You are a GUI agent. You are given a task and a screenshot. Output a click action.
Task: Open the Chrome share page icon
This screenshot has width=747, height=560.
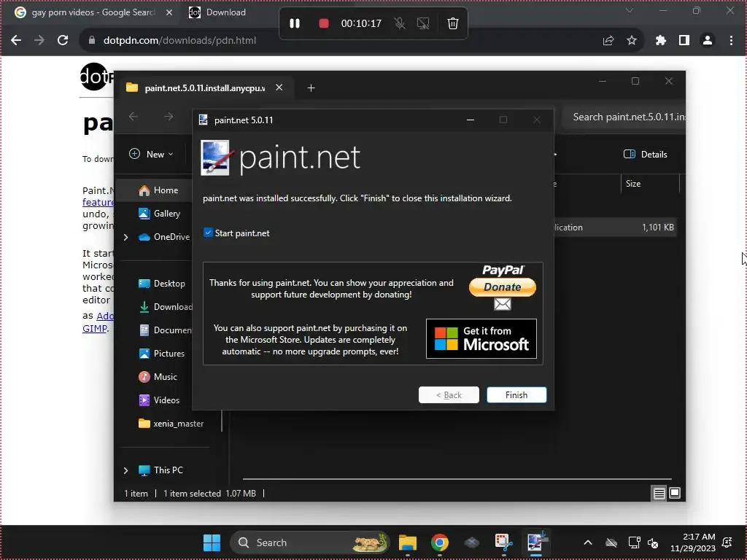pos(608,41)
